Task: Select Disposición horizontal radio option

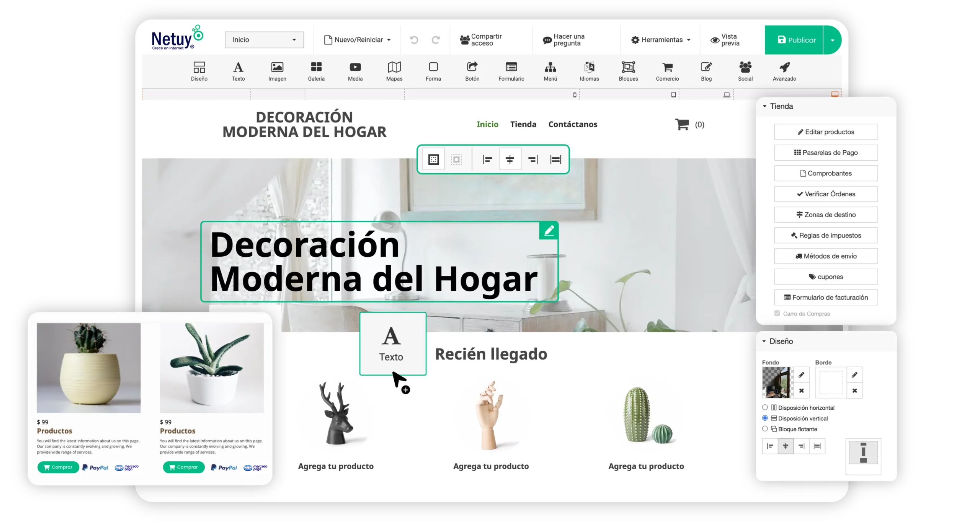Action: pyautogui.click(x=764, y=407)
